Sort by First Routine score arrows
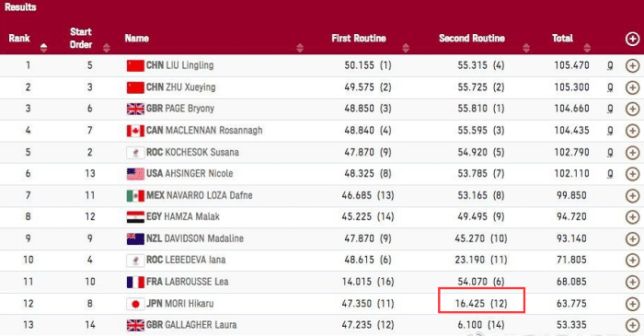Viewport: 644px width, 336px height. [x=406, y=48]
